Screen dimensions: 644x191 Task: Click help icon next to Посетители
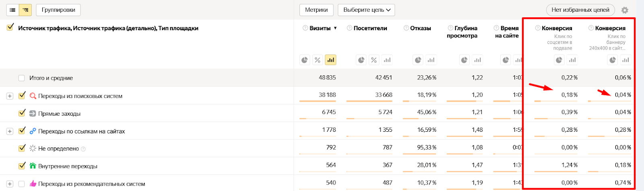coord(349,28)
